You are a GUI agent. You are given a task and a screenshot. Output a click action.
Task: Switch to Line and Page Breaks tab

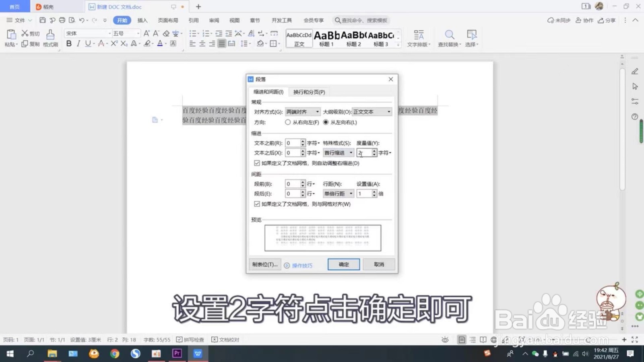pos(309,92)
